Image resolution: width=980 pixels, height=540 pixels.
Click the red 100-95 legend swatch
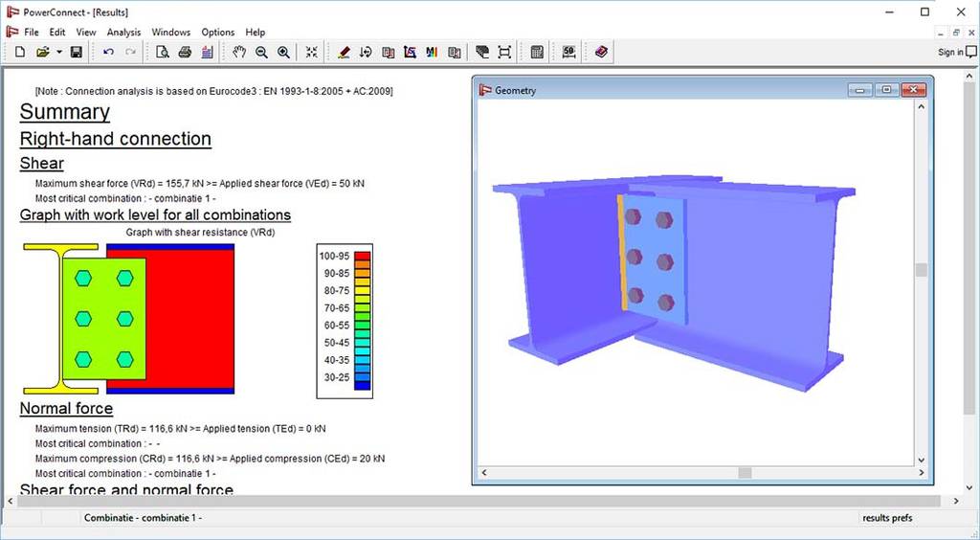[363, 256]
